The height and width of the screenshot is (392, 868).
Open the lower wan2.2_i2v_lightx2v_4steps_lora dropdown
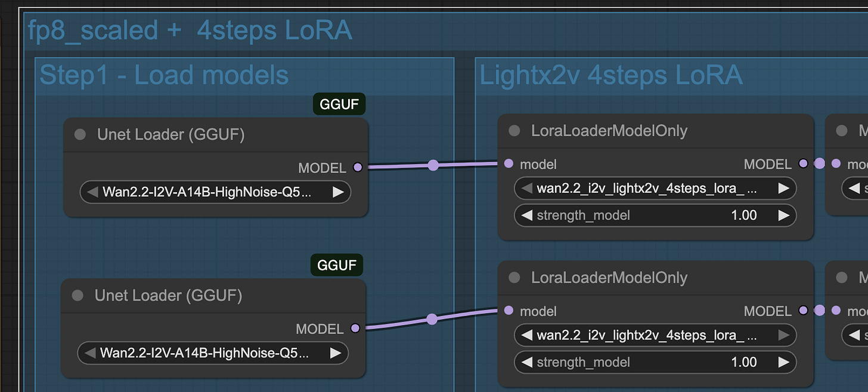[x=655, y=335]
